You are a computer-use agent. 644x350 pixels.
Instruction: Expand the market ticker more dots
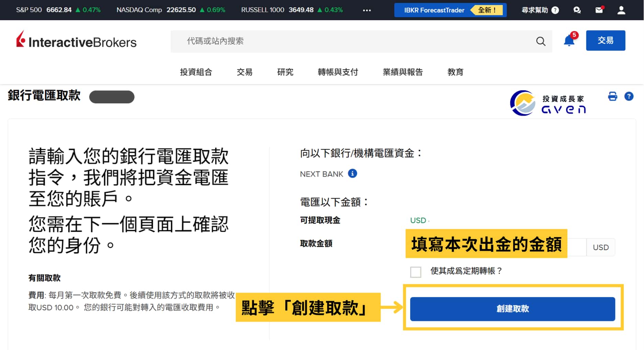tap(367, 10)
